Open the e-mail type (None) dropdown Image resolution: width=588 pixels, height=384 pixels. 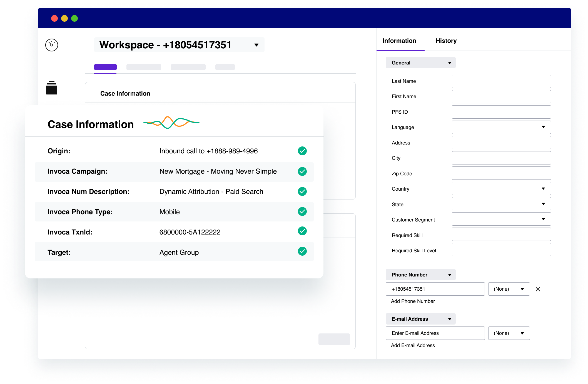click(509, 333)
